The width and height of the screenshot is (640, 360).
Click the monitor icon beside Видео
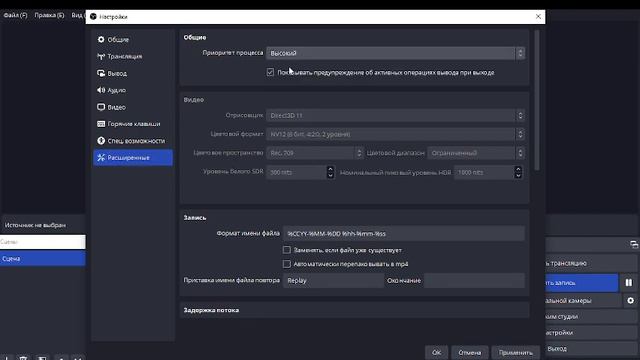[101, 107]
